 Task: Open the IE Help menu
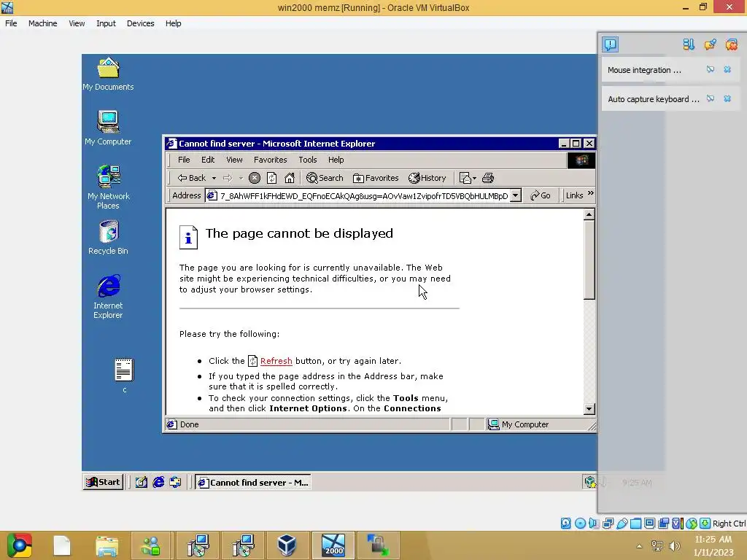click(336, 160)
